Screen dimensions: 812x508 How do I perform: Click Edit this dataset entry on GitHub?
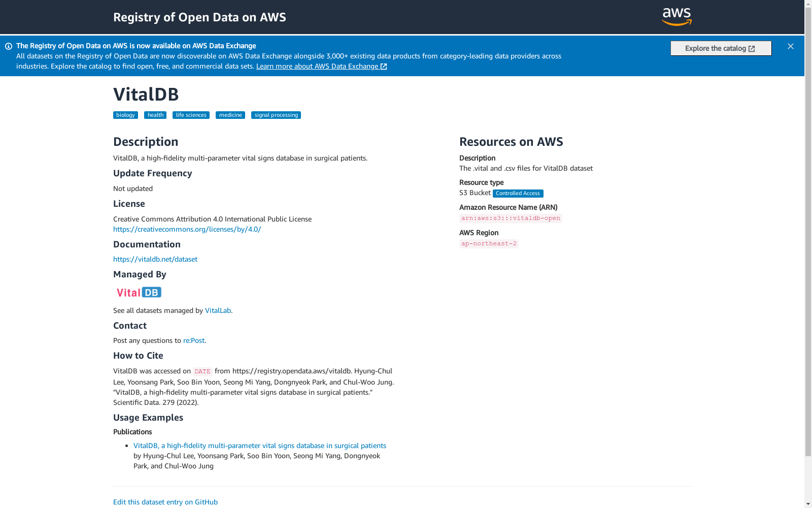(x=165, y=502)
